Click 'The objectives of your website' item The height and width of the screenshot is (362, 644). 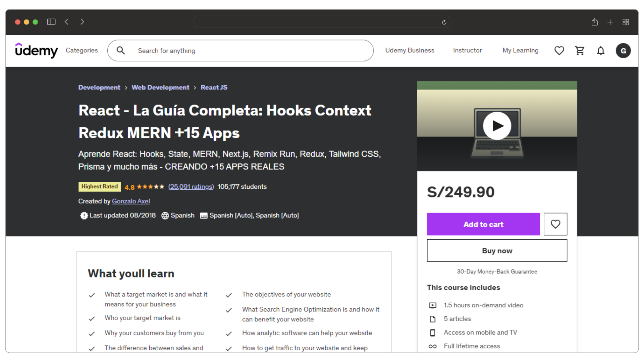286,294
